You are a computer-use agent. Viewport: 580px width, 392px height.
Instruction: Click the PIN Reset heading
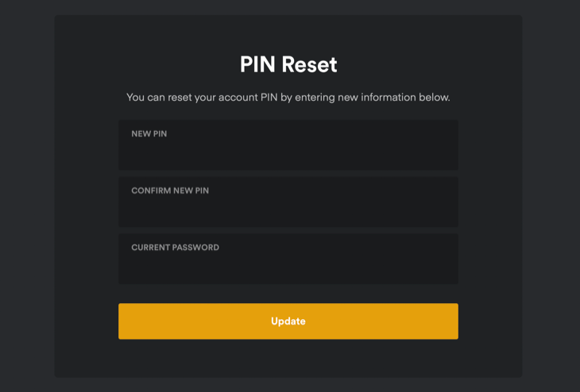click(x=288, y=64)
